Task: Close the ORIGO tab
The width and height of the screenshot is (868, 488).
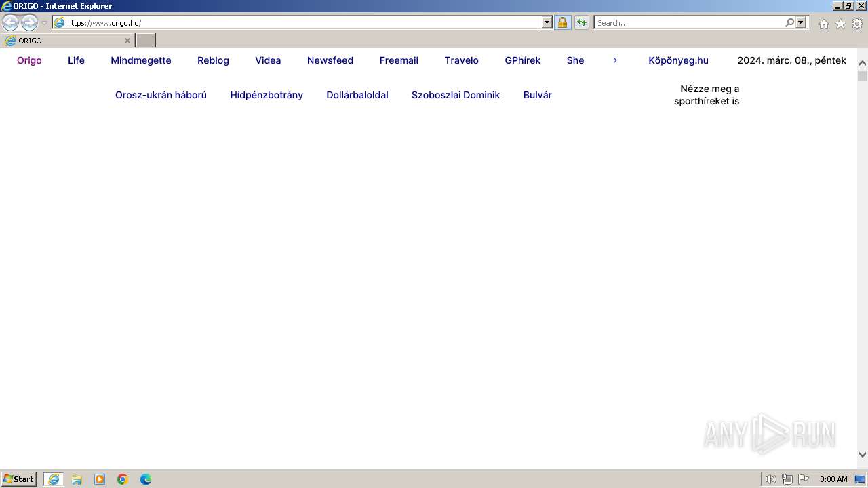Action: (127, 41)
